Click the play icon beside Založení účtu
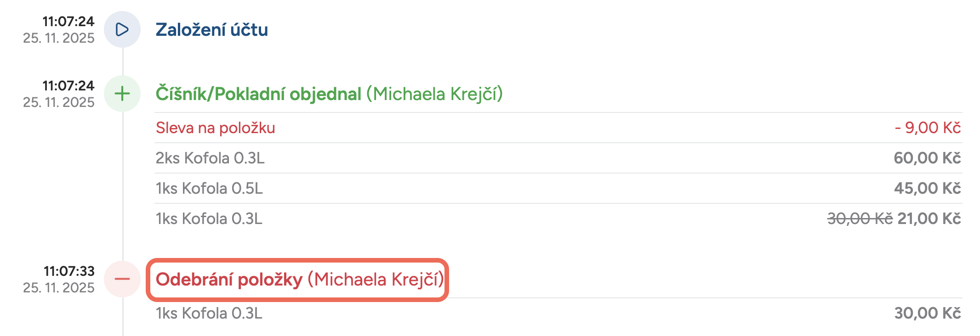Viewport: 980px width, 336px height. (122, 29)
